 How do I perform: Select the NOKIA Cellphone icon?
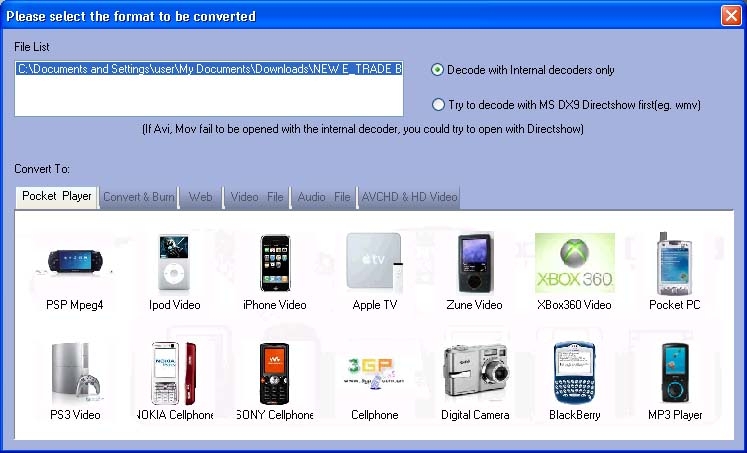(x=174, y=373)
